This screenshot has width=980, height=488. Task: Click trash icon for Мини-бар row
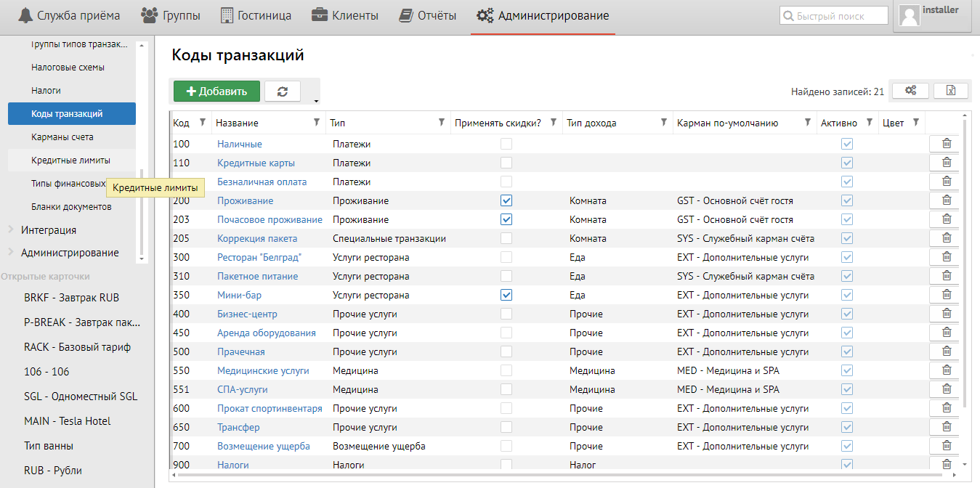coord(946,295)
